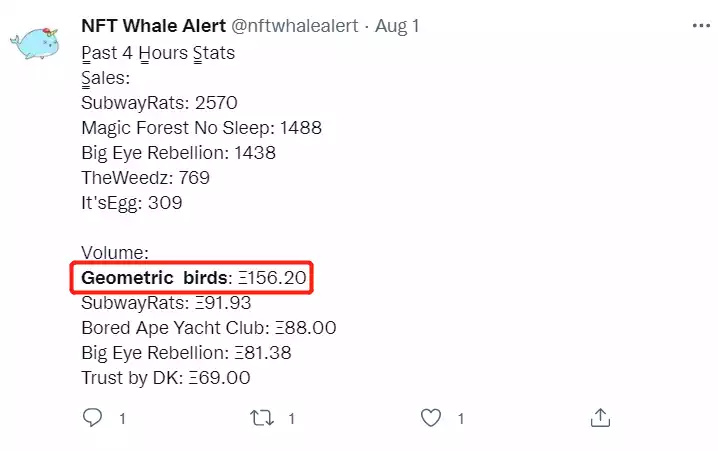Click the reply count number
718x451 pixels.
pyautogui.click(x=123, y=418)
